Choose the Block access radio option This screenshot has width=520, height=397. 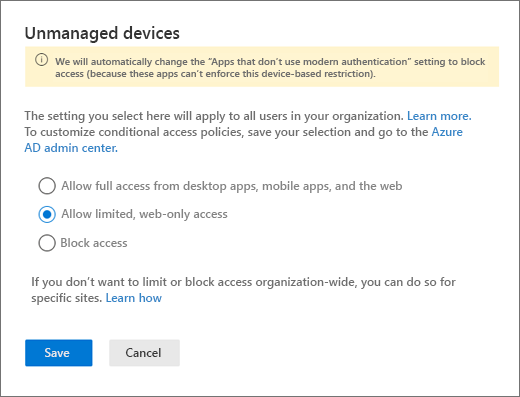point(47,243)
